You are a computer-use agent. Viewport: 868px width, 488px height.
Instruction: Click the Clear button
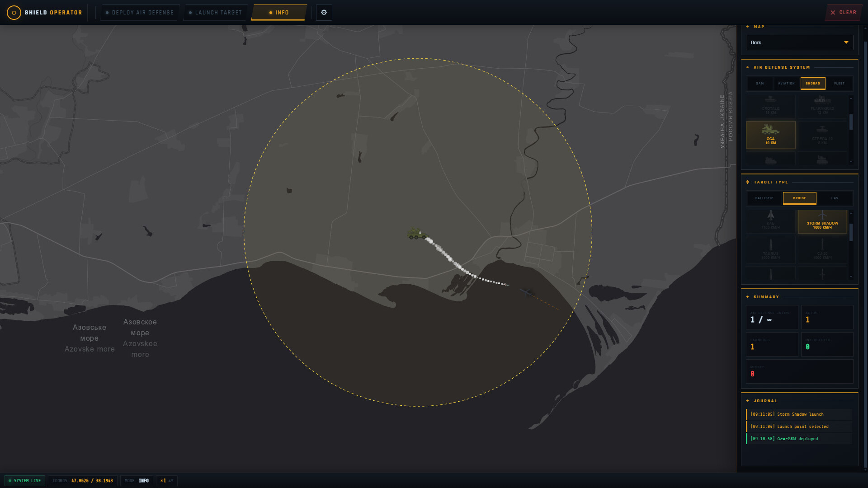pyautogui.click(x=843, y=13)
